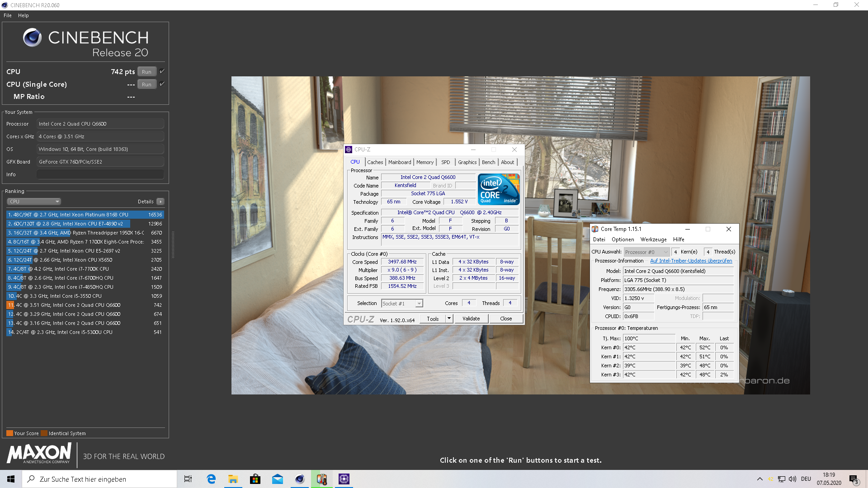Open the notification center icon
The image size is (868, 488).
pyautogui.click(x=854, y=479)
